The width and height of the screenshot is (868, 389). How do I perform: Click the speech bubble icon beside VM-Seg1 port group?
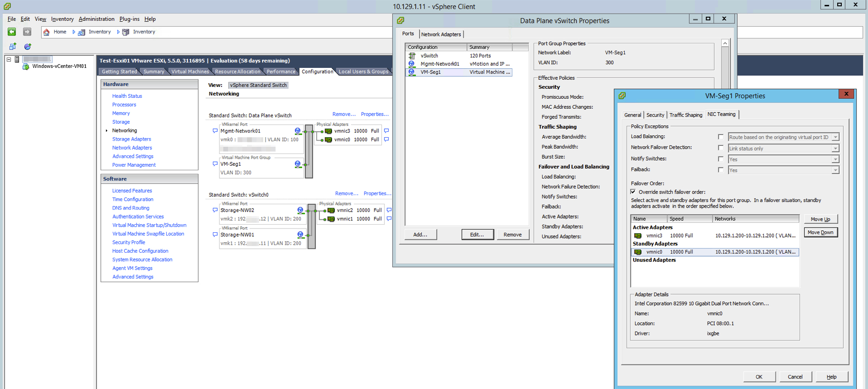click(215, 164)
